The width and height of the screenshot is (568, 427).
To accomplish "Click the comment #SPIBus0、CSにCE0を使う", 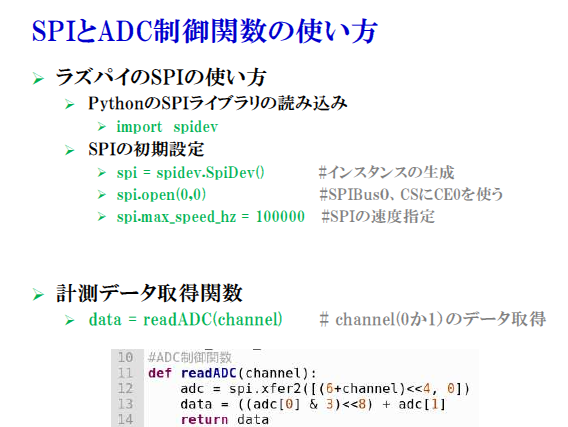I will pyautogui.click(x=411, y=194).
